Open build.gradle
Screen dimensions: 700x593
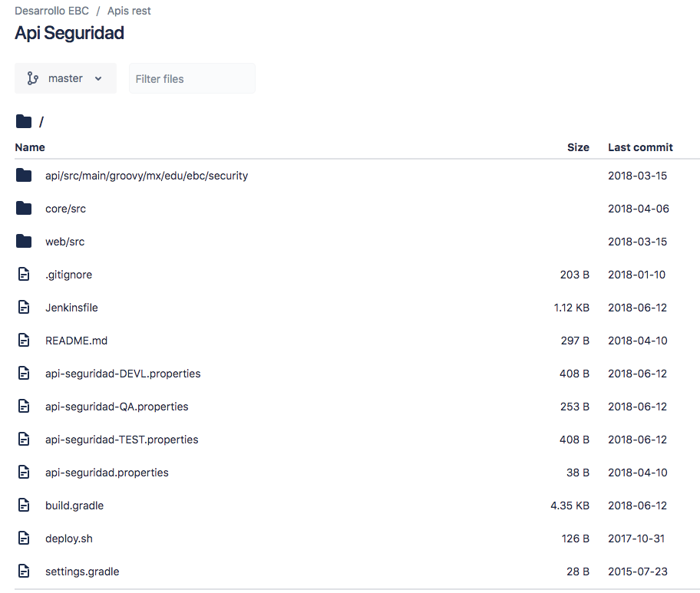click(x=74, y=506)
